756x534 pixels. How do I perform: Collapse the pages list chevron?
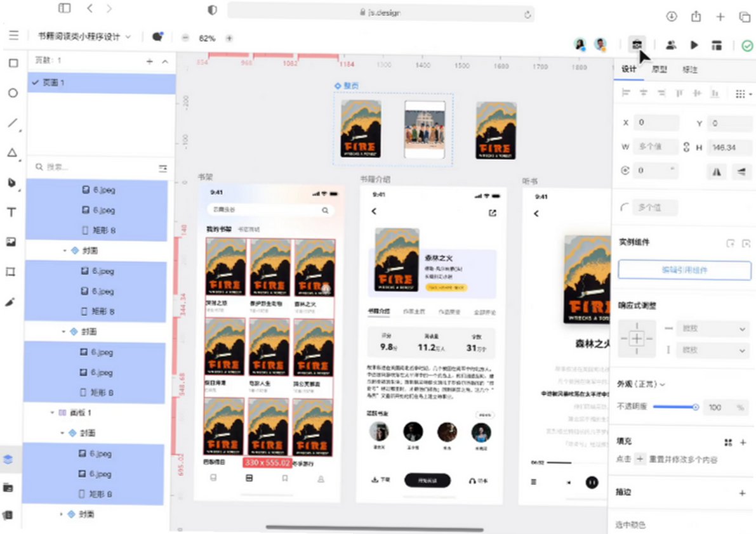165,62
